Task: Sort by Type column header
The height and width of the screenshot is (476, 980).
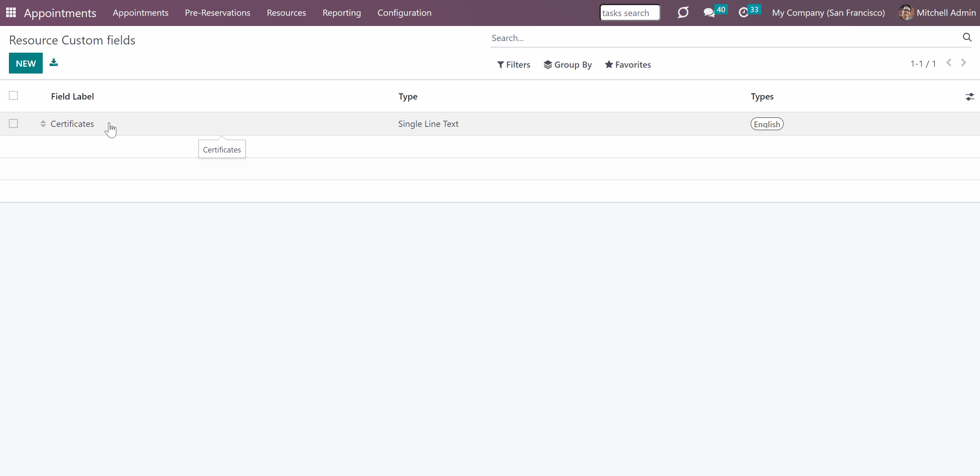Action: (408, 97)
